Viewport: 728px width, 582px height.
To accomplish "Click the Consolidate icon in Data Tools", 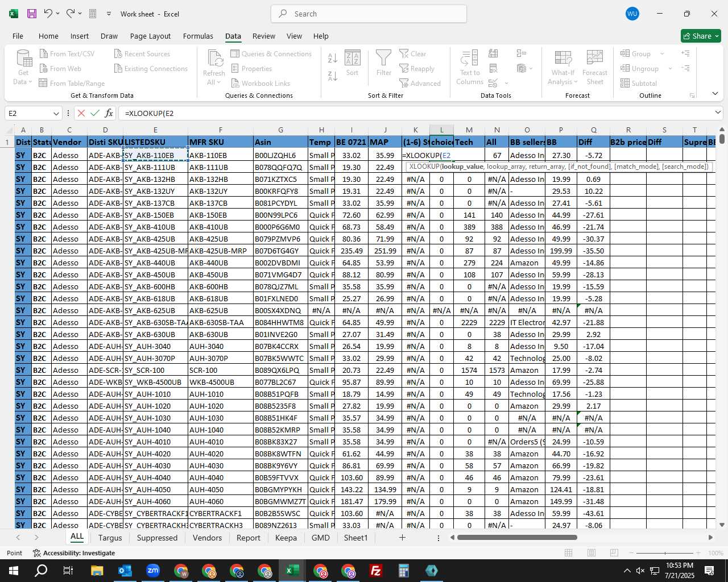I will 521,53.
